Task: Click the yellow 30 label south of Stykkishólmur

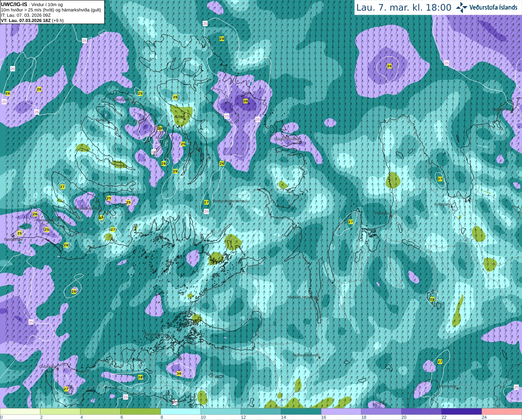Action: (179, 374)
